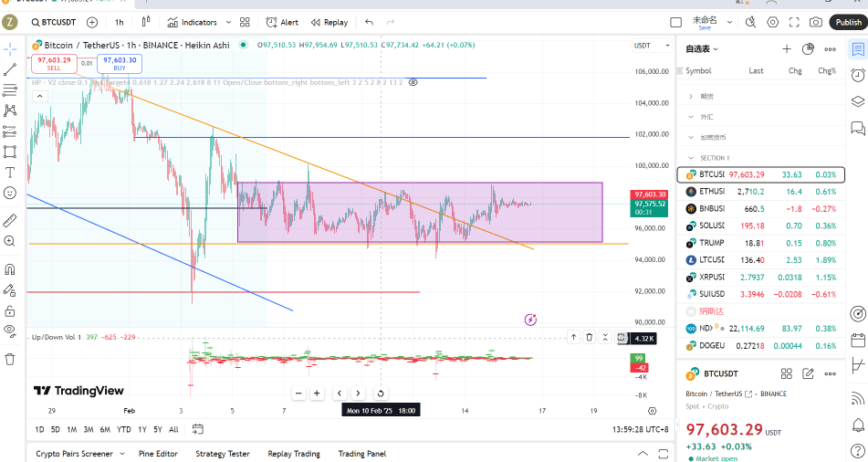Take a chart snapshot
The image size is (868, 462).
pos(815,22)
